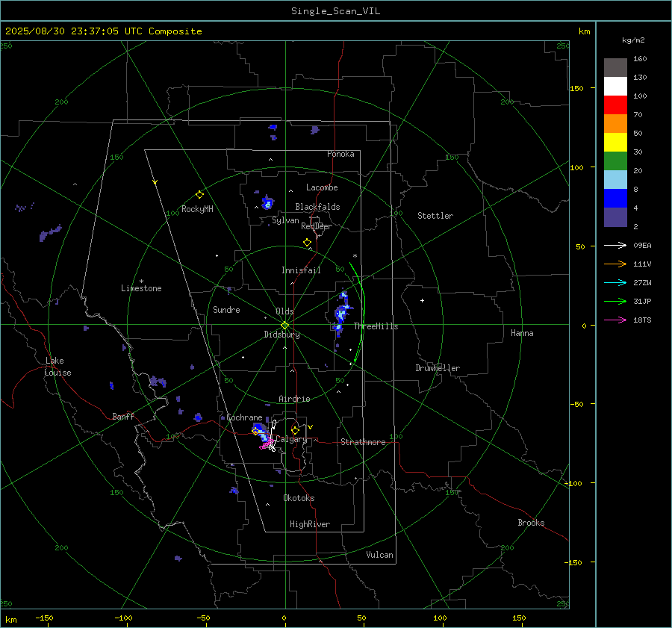This screenshot has height=628, width=672.
Task: Pick the light blue 8–20 legend swatch
Action: (x=615, y=180)
